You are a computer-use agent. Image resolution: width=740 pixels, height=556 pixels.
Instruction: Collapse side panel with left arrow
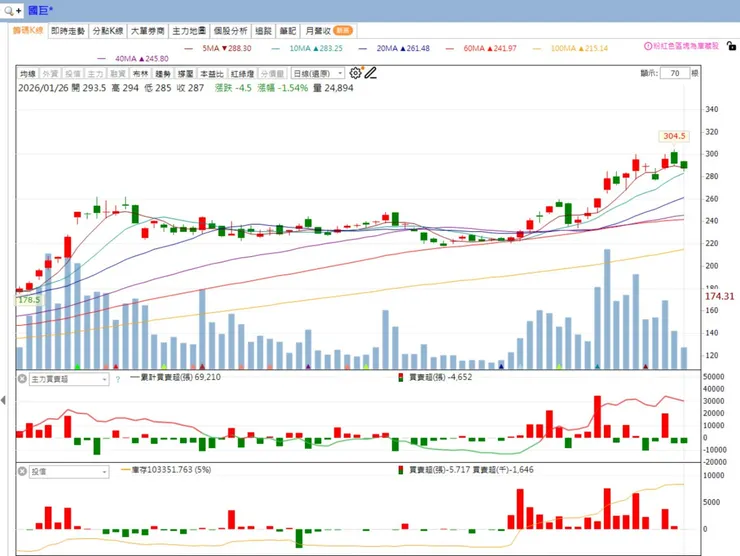tap(3, 400)
